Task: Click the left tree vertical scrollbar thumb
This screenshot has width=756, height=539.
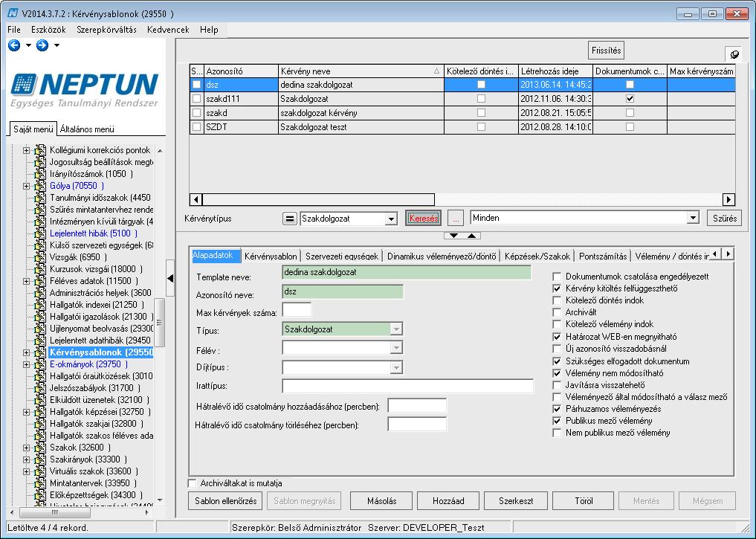Action: (159, 322)
